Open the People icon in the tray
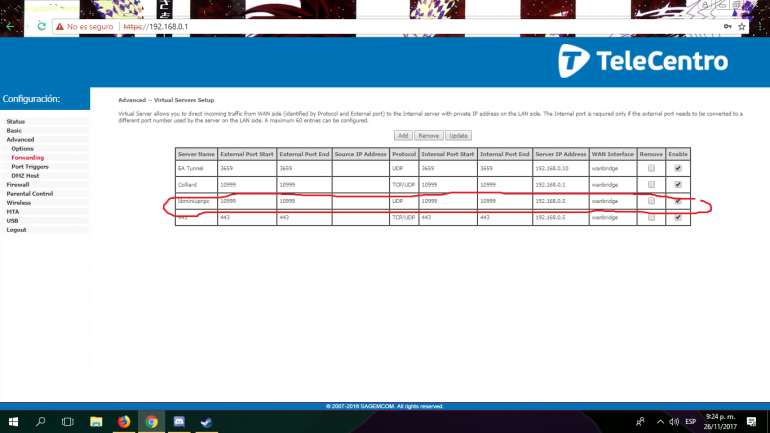This screenshot has width=770, height=433. [x=640, y=422]
